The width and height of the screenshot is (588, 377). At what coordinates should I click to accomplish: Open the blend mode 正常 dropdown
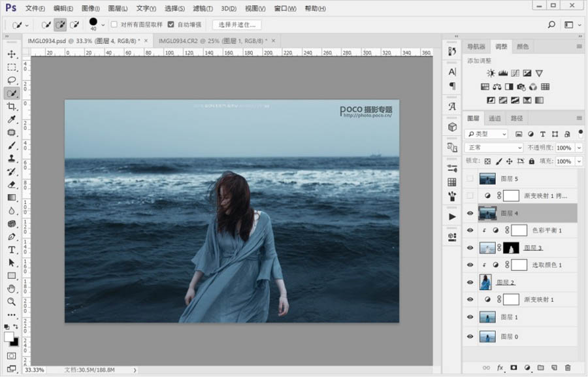click(494, 148)
